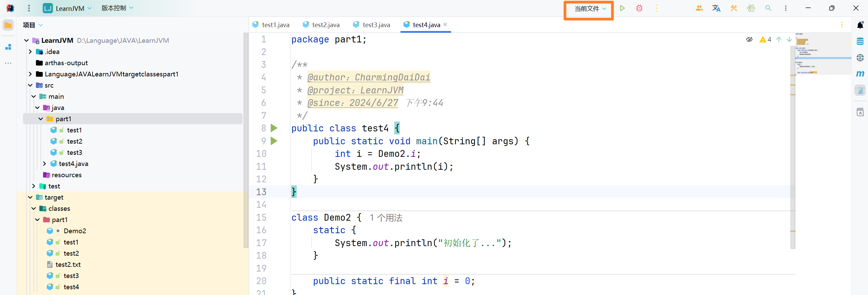
Task: Open the Search Everywhere magnifier icon
Action: point(768,8)
